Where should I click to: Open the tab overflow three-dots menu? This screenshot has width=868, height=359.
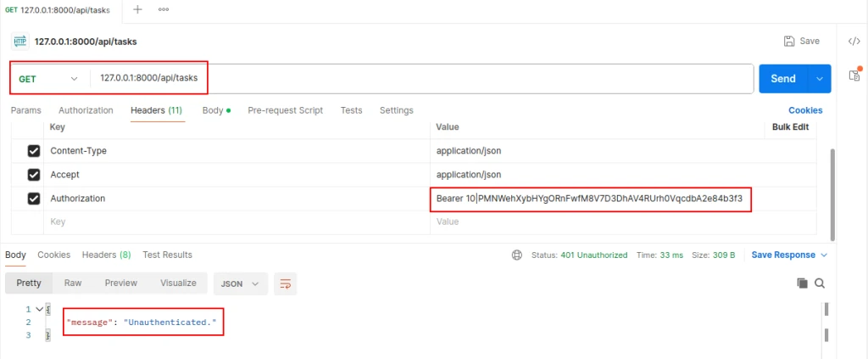pyautogui.click(x=164, y=9)
